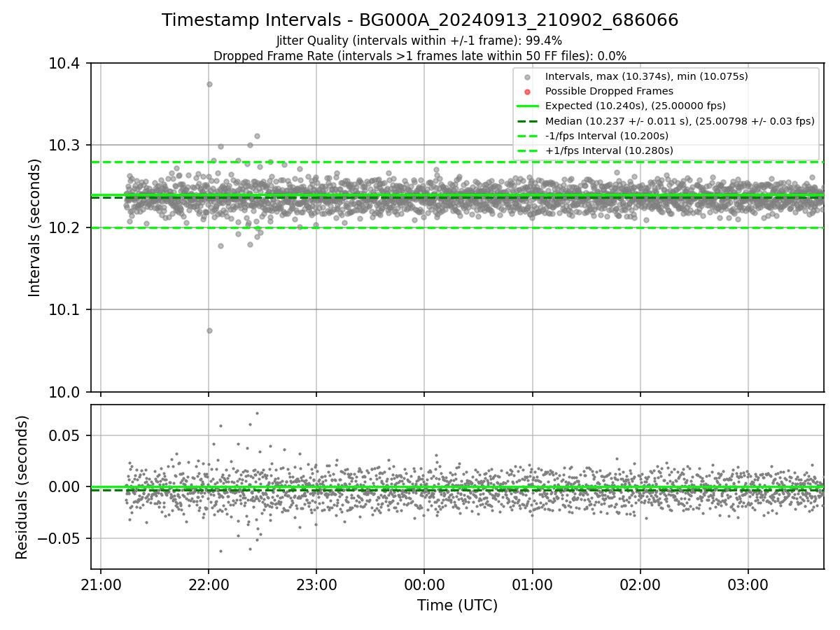The width and height of the screenshot is (840, 630).
Task: Select legend entry "Expected (10.240s)"
Action: 636,106
